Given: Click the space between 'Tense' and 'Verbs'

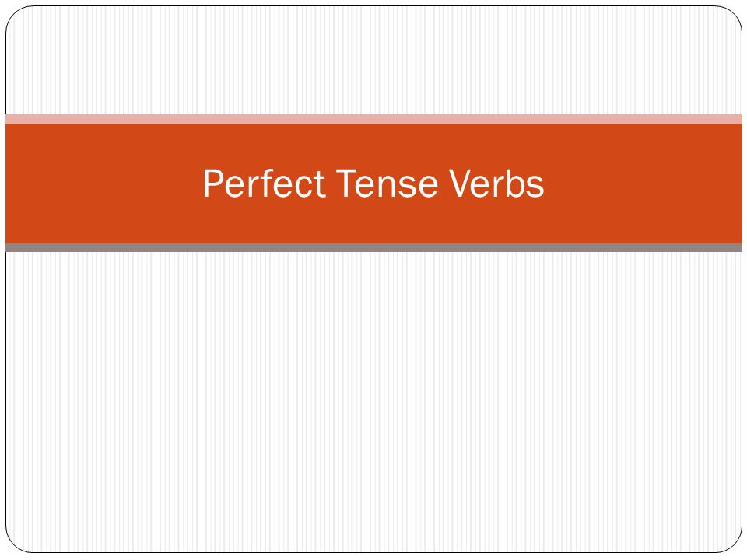Looking at the screenshot, I should pos(443,184).
